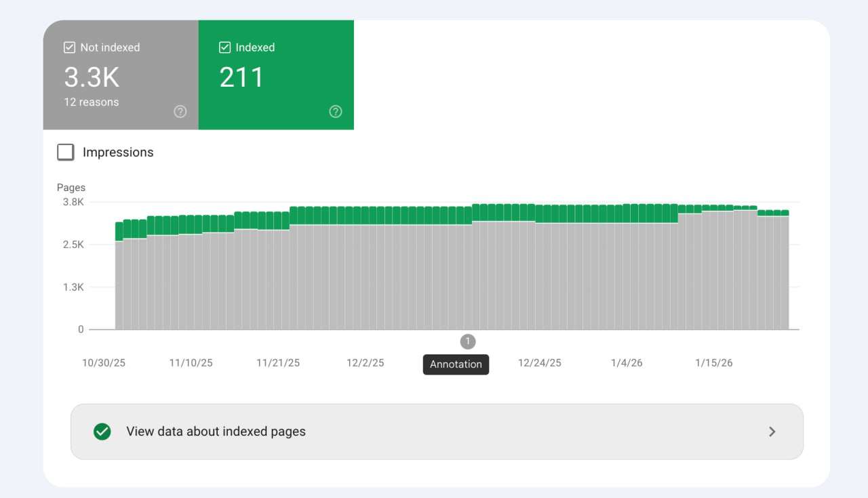Enable the Impressions checkbox
868x498 pixels.
click(x=65, y=152)
